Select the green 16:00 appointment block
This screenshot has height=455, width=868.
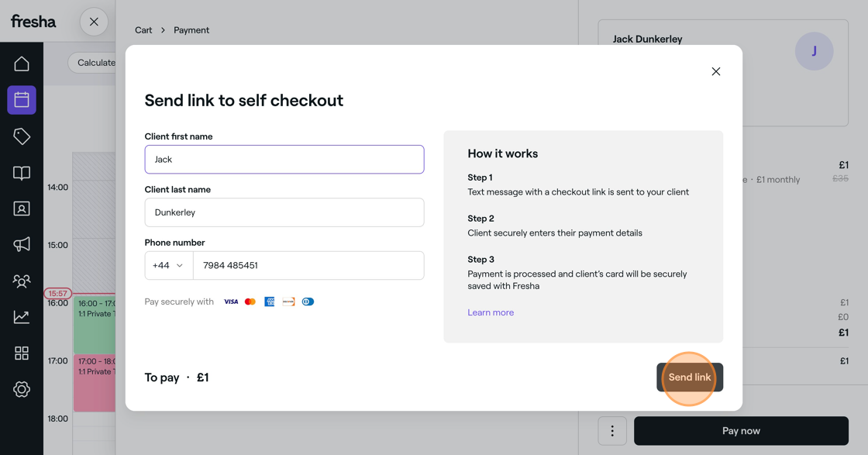(94, 324)
